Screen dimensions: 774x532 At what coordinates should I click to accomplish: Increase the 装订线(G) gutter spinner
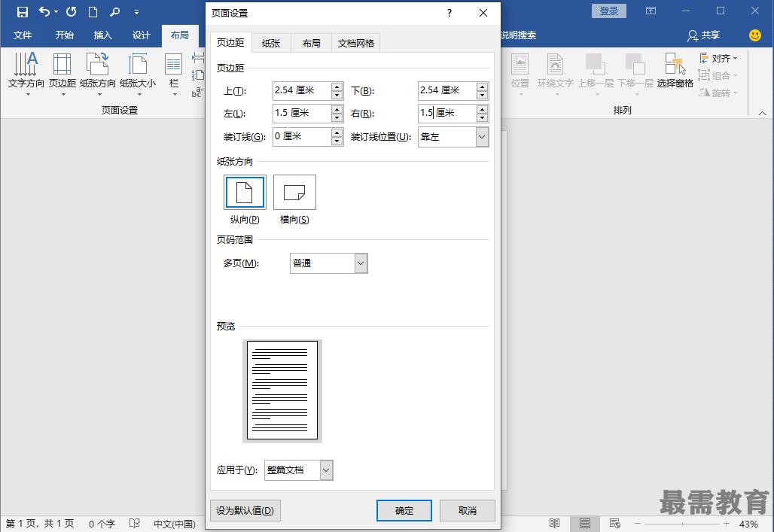(337, 132)
